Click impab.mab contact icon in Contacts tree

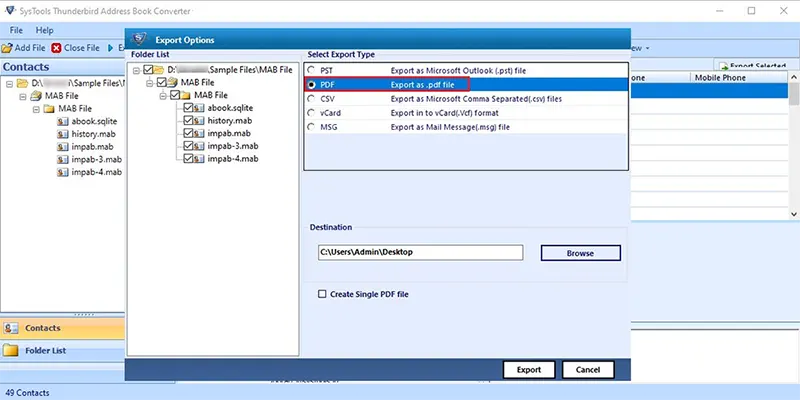(x=63, y=147)
